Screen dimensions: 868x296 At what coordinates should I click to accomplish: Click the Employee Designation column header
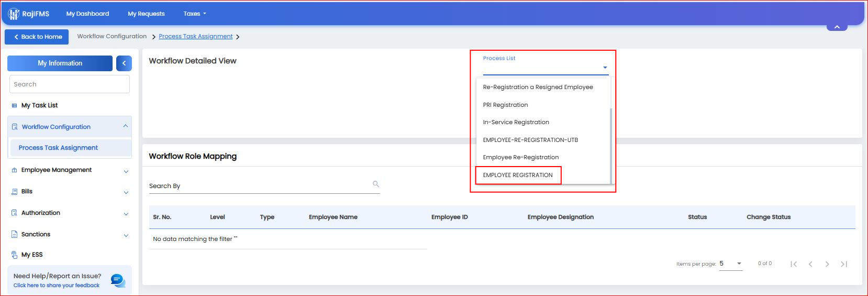pyautogui.click(x=561, y=217)
